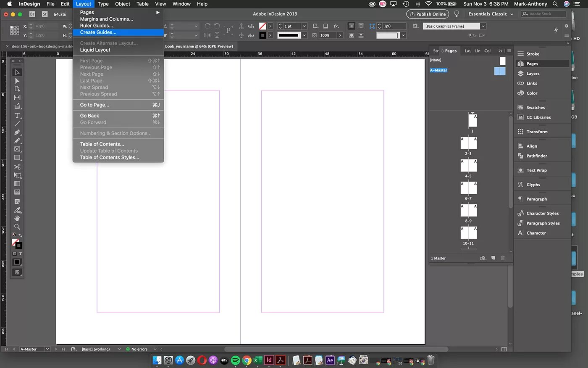Screen dimensions: 588x368
Task: Toggle split layout view button
Action: point(504,349)
